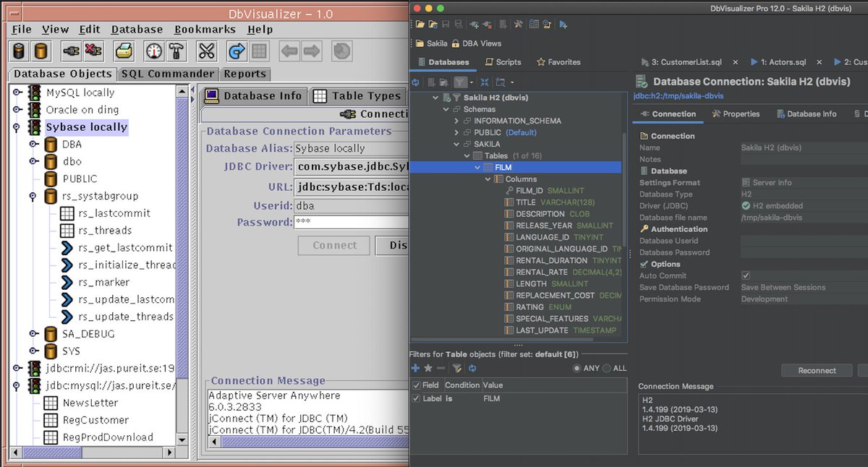
Task: Click the Password field in DbVisualizer 1.0
Action: coord(352,223)
